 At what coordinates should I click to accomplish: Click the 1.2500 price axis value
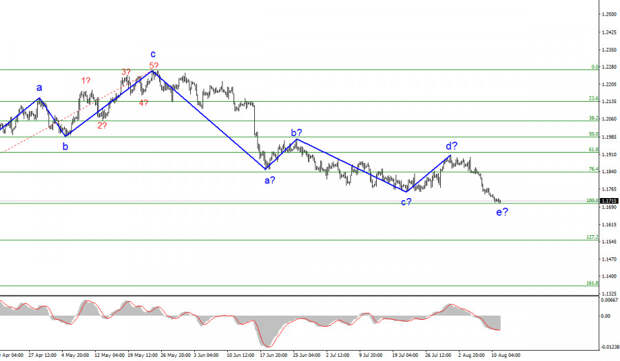609,14
